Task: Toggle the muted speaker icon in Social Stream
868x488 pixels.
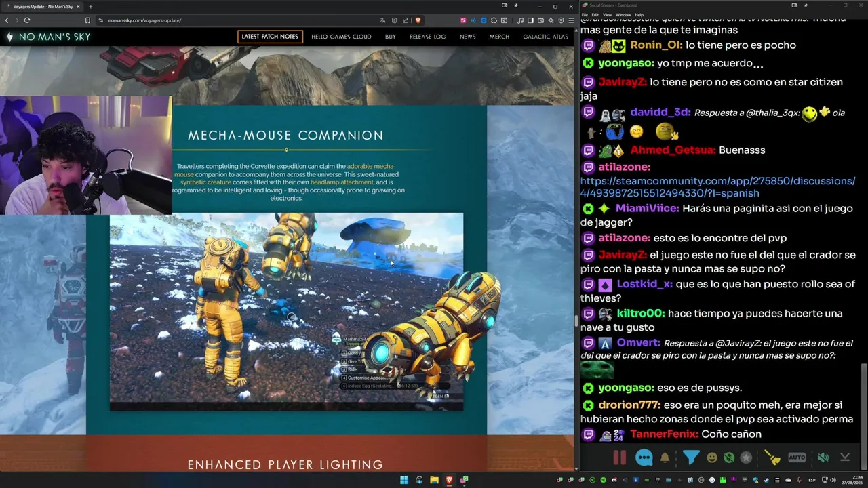Action: tap(823, 457)
